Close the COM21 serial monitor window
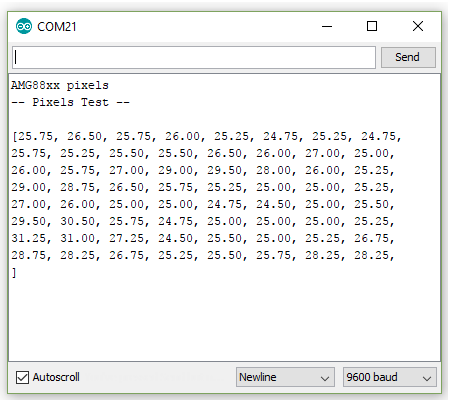This screenshot has height=403, width=453. click(x=418, y=26)
